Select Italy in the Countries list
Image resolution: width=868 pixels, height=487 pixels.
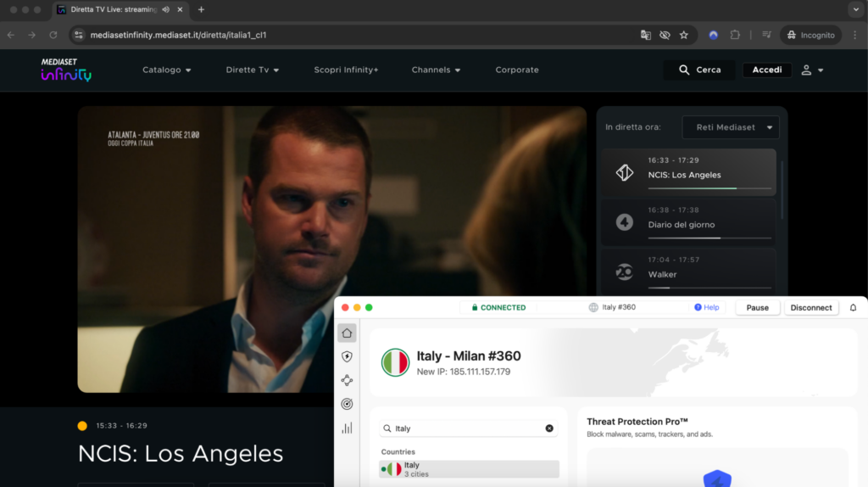coord(469,469)
